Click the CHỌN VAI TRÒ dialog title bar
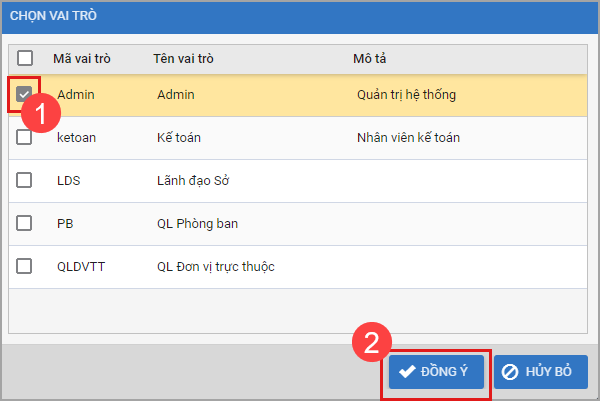Viewport: 600px width, 401px height. pyautogui.click(x=300, y=17)
